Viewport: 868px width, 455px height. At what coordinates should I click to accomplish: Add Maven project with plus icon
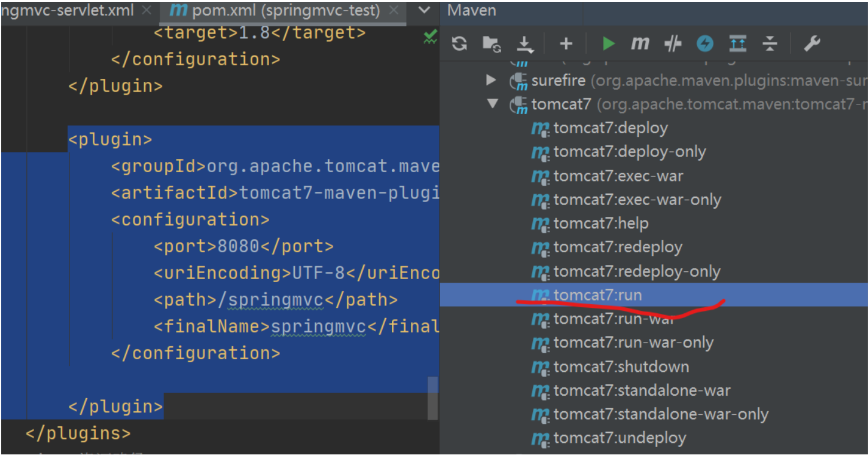coord(566,43)
